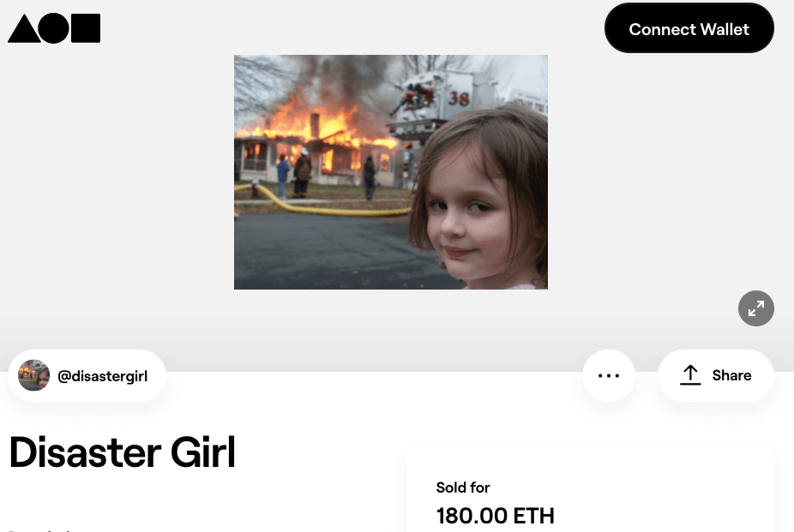Viewport: 794px width, 532px height.
Task: Click the square shape in the logo
Action: click(86, 28)
